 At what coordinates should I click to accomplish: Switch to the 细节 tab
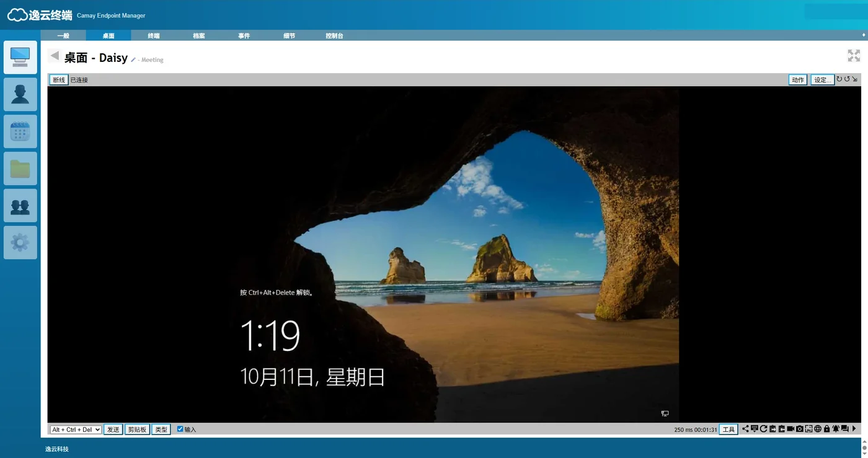(x=290, y=36)
